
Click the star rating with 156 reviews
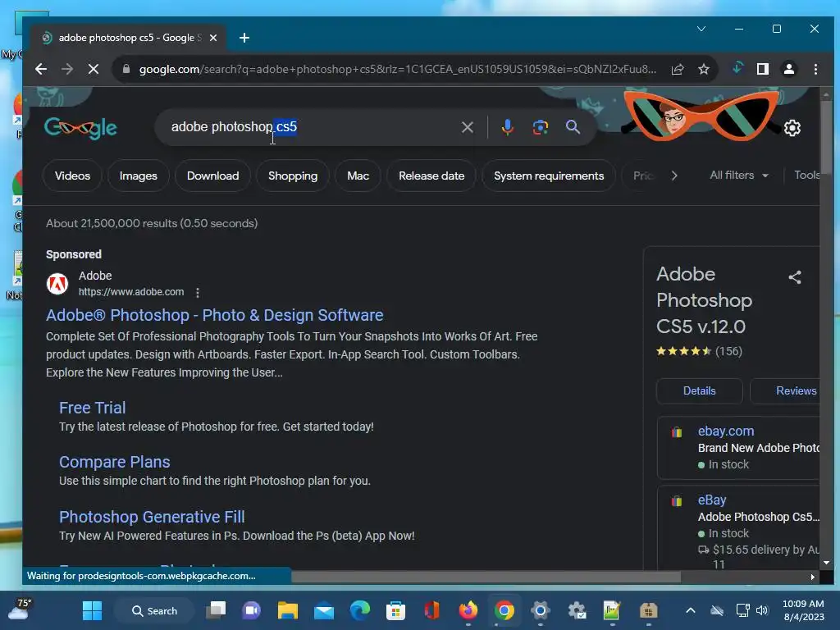tap(699, 351)
